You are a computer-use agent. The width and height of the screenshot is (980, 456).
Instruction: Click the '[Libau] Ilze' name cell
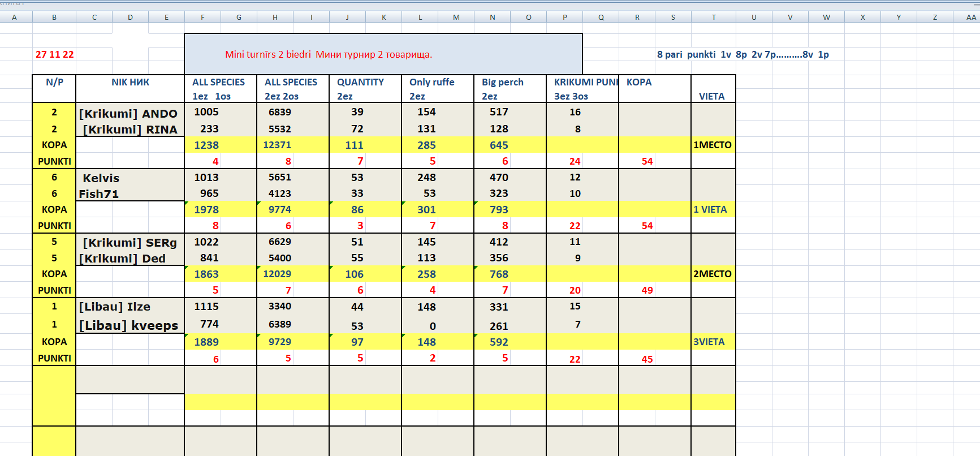130,307
